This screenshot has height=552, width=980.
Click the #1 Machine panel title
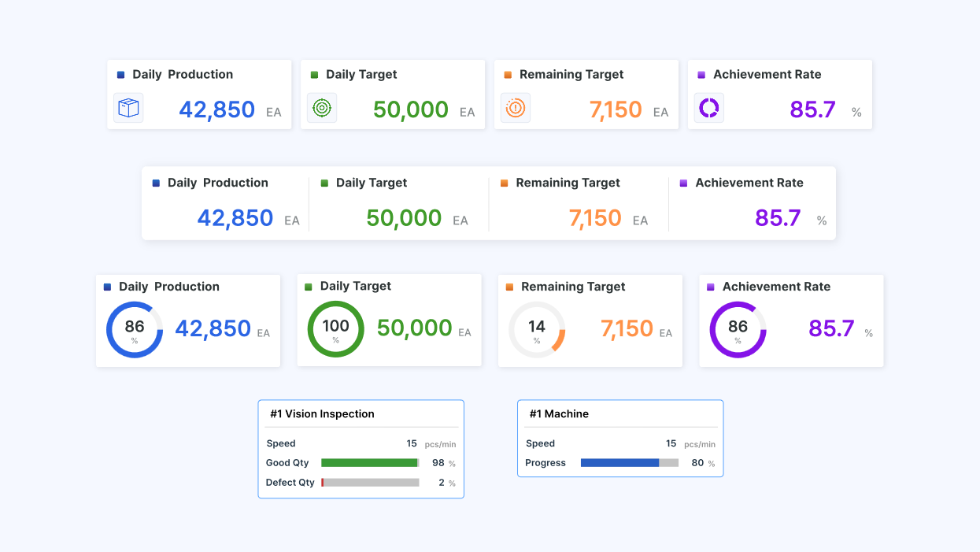tap(559, 414)
